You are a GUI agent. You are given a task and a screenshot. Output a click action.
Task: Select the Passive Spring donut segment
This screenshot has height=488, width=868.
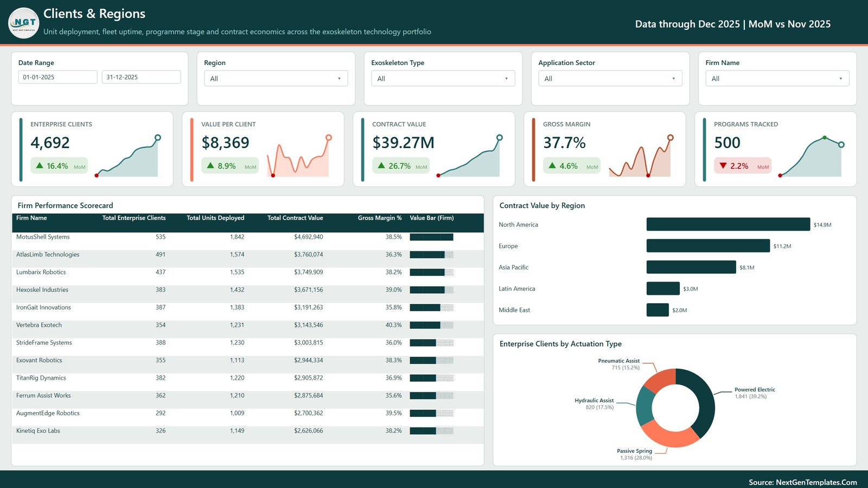(669, 434)
